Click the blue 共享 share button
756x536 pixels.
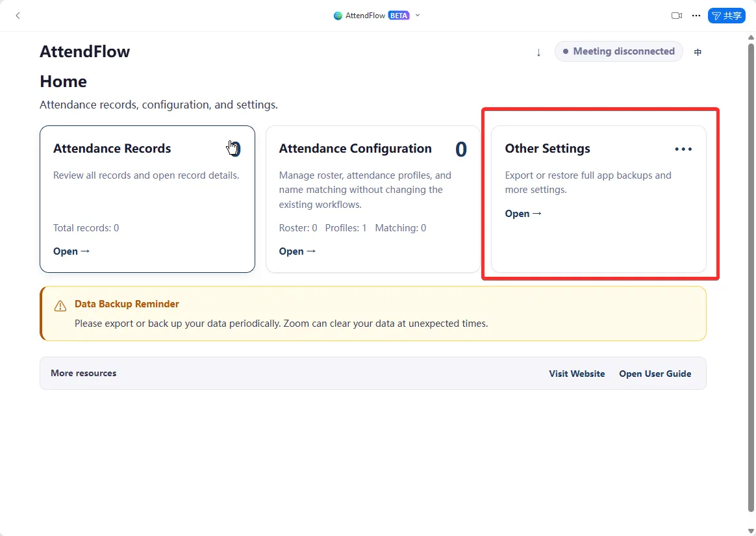click(x=726, y=16)
